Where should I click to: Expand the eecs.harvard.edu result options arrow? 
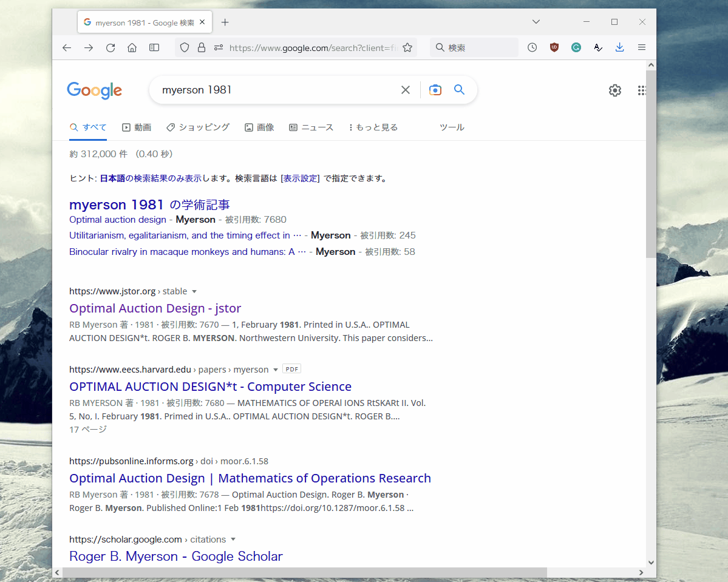click(275, 370)
